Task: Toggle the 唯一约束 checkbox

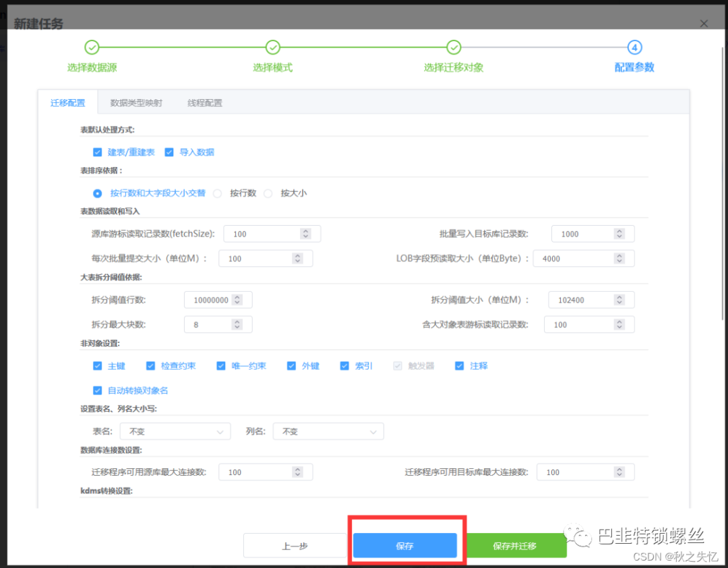Action: click(221, 366)
